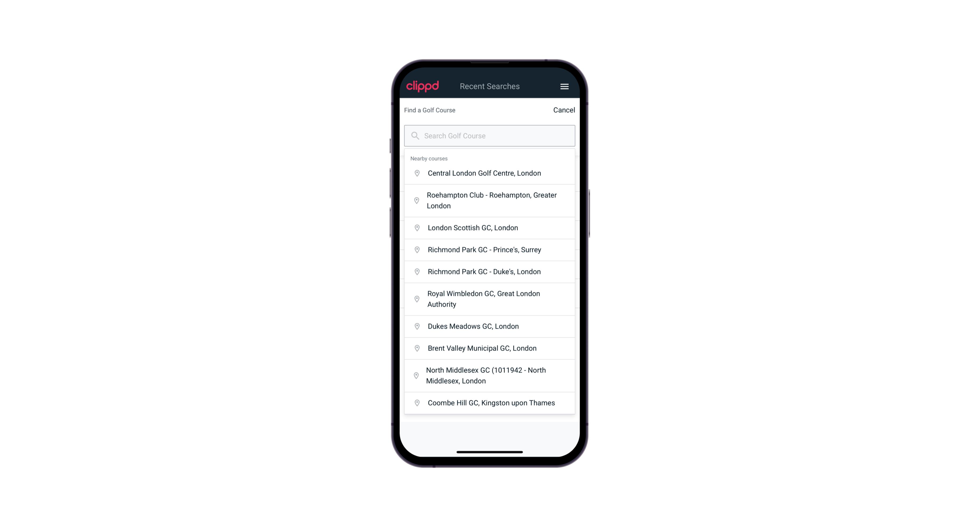Click the clippd logo icon

coord(423,86)
